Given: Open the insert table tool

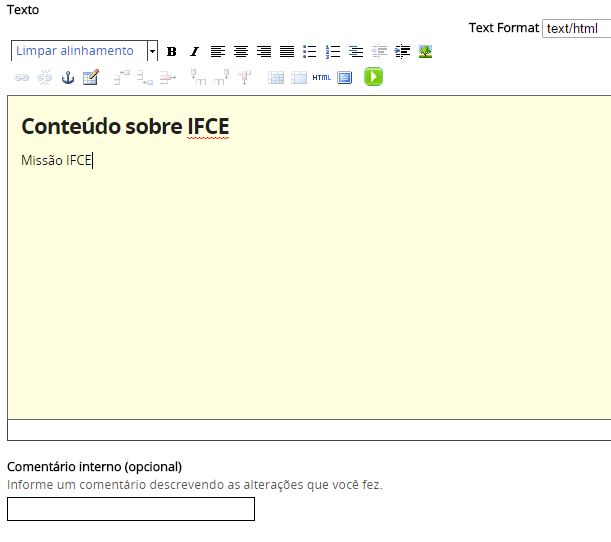Looking at the screenshot, I should click(91, 78).
